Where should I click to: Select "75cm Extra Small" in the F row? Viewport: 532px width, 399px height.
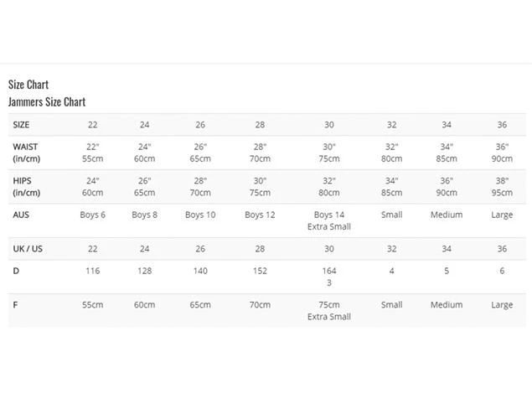pos(328,311)
